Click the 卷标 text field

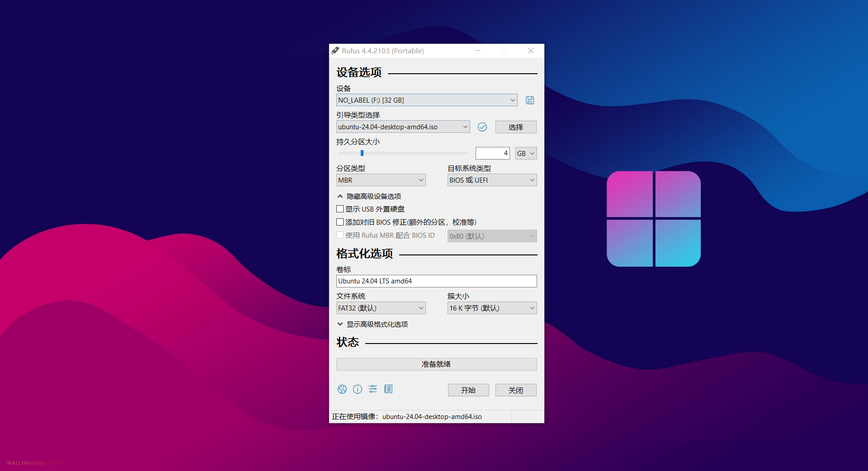pos(436,281)
